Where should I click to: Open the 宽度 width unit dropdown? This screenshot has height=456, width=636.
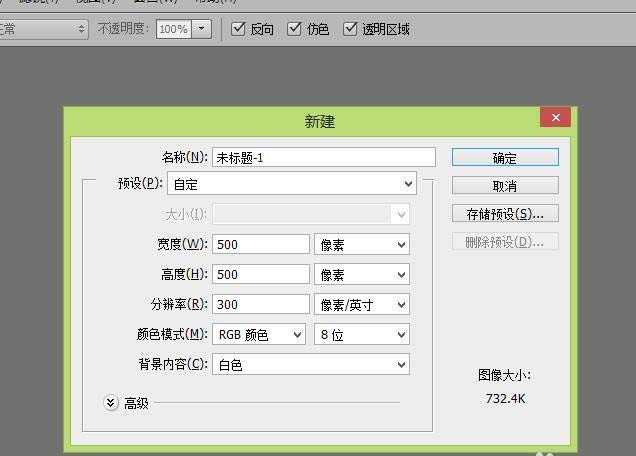[362, 244]
